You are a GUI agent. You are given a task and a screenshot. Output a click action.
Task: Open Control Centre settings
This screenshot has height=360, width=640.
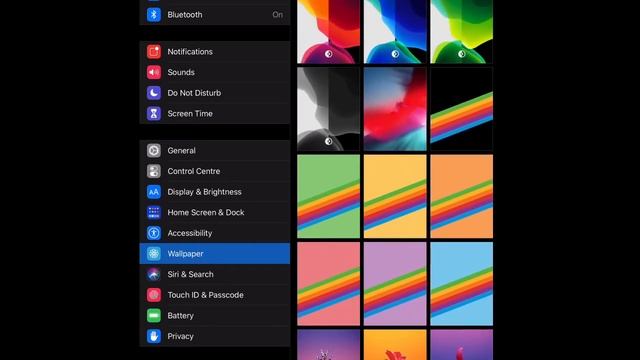[x=215, y=171]
